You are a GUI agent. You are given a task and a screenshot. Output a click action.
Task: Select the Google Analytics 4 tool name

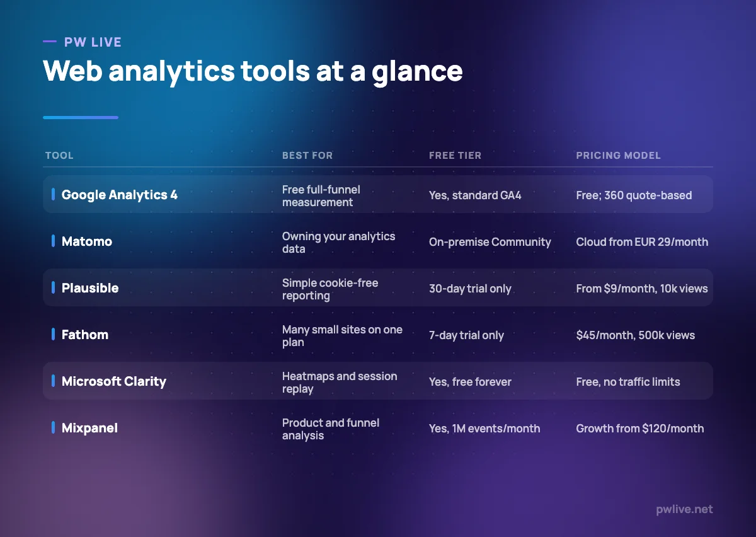pyautogui.click(x=120, y=195)
